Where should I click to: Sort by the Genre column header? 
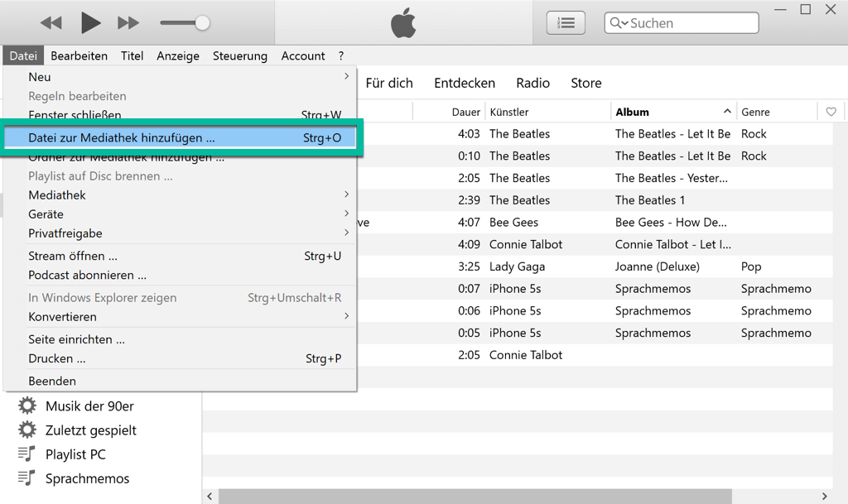(755, 112)
